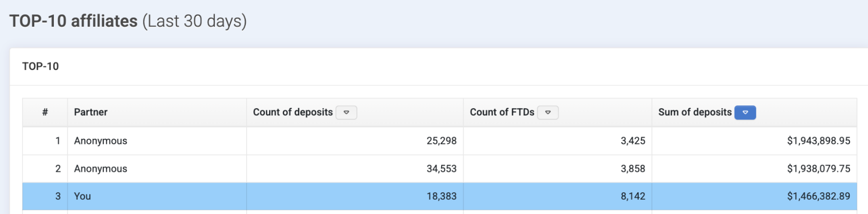Click the highlighted You partner name

click(83, 196)
